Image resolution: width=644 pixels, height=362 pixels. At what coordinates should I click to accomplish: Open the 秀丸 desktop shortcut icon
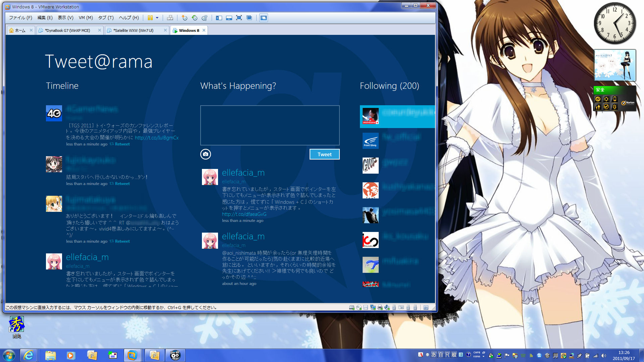(x=16, y=327)
